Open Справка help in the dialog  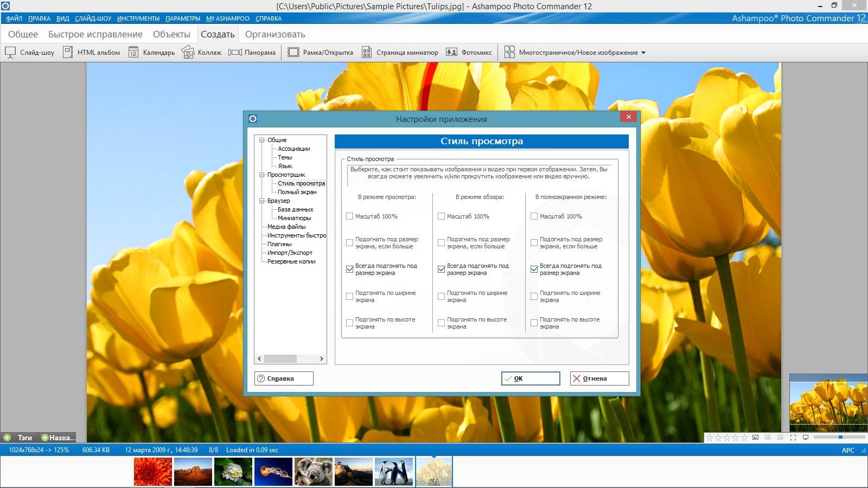(x=284, y=378)
